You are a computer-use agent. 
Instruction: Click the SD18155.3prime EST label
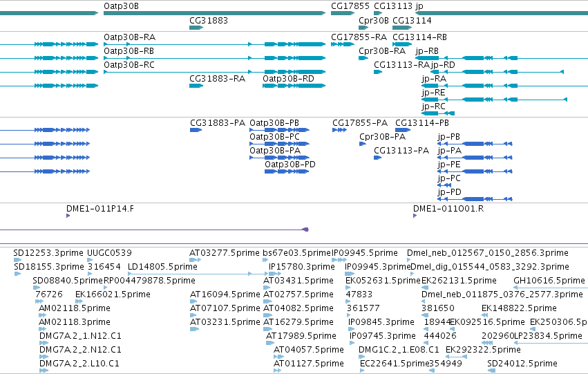(49, 267)
